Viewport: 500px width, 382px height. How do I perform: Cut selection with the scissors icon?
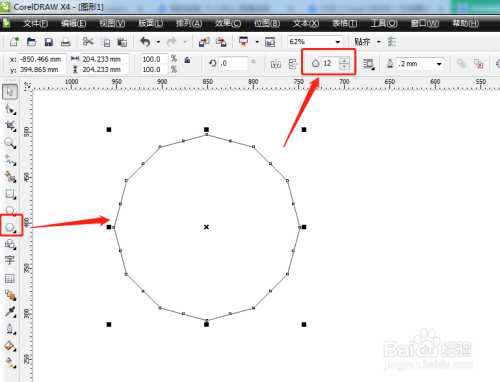88,42
